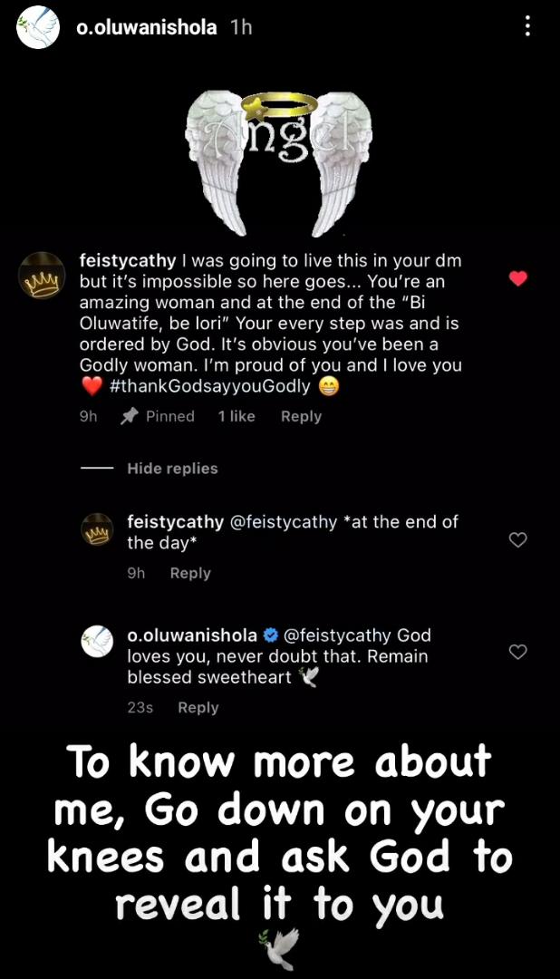View who liked via '1 like'
The height and width of the screenshot is (979, 560).
tap(237, 416)
